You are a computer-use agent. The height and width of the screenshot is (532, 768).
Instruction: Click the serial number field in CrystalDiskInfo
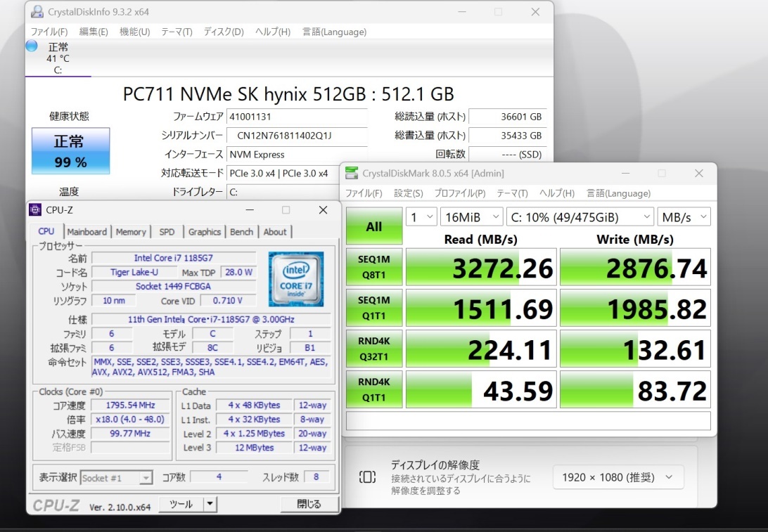297,136
